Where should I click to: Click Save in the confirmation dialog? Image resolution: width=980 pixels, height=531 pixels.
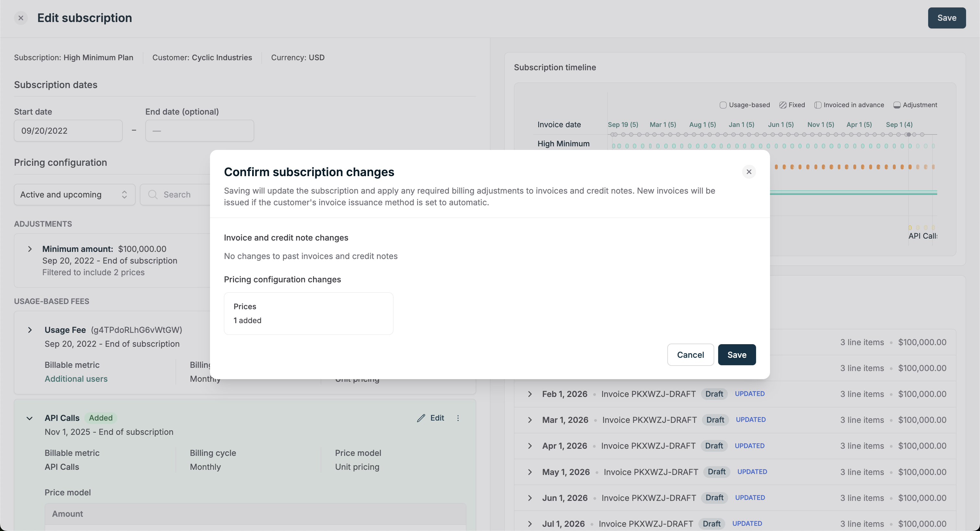coord(737,355)
